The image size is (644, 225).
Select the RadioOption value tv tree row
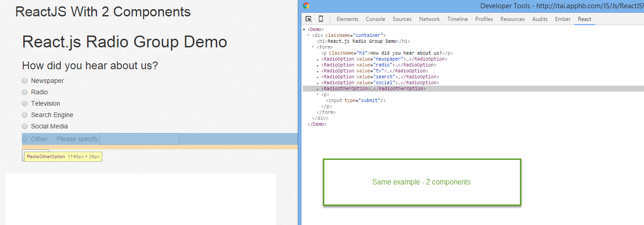coord(374,71)
